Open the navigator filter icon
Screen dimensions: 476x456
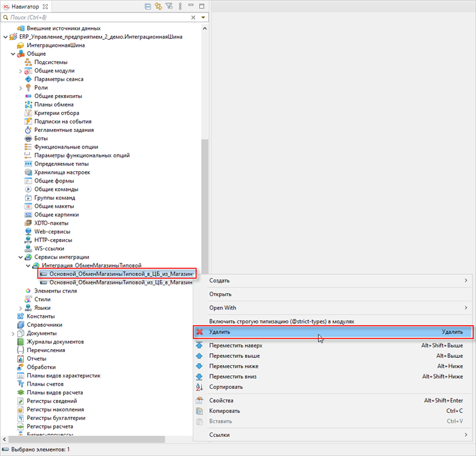tap(169, 6)
